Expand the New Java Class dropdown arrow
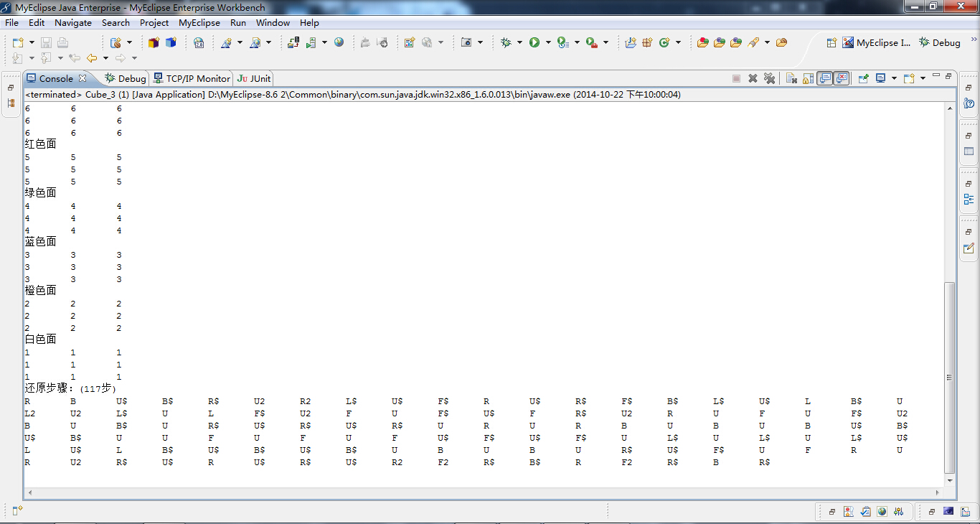 (x=678, y=43)
